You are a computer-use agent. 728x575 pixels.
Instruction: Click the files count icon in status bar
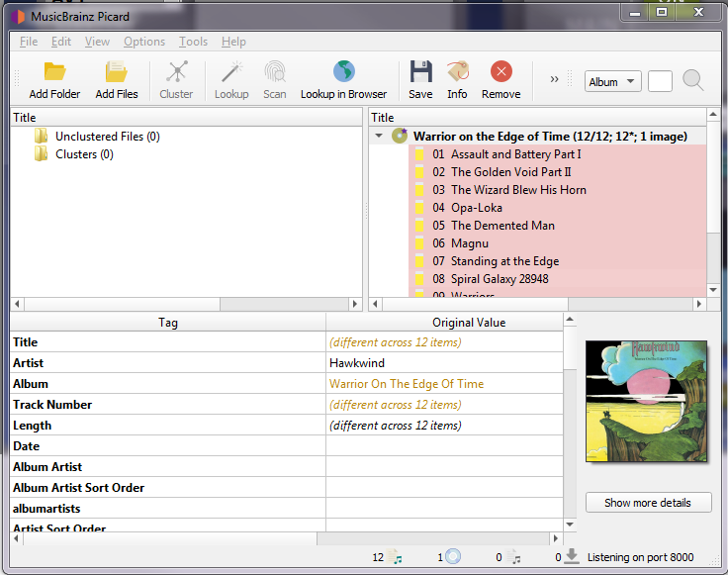(395, 556)
